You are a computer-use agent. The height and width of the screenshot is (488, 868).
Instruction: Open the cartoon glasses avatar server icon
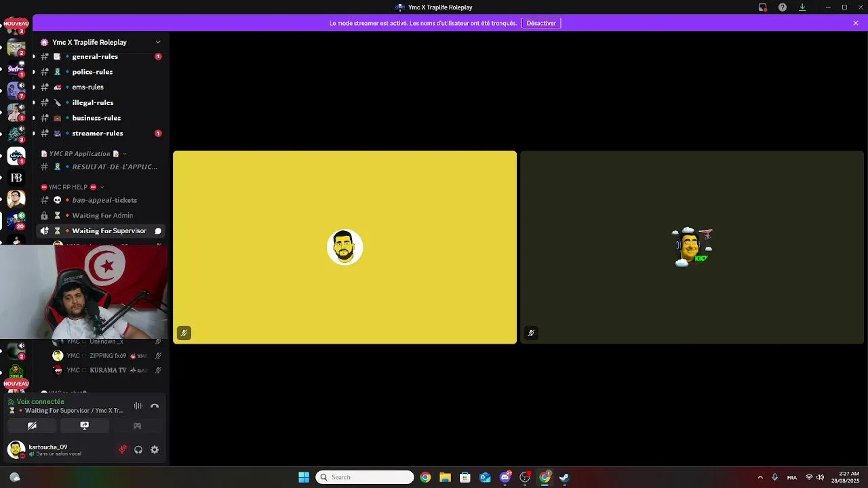click(x=16, y=199)
